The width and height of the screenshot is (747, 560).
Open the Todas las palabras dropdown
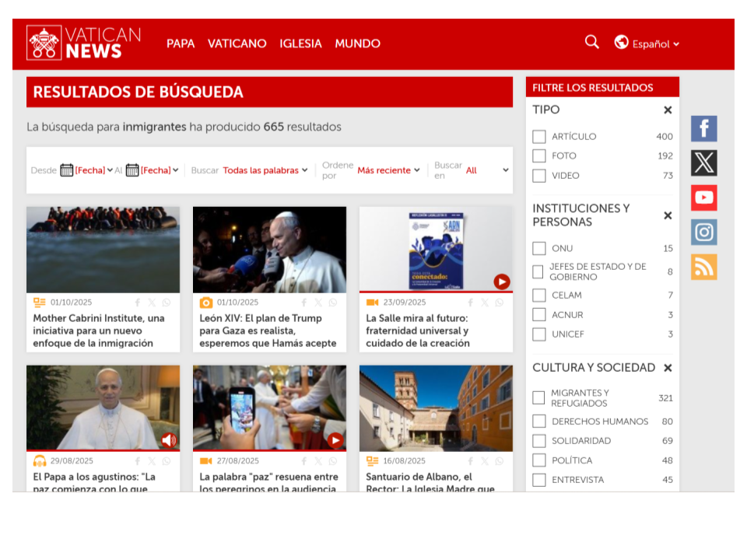[265, 170]
